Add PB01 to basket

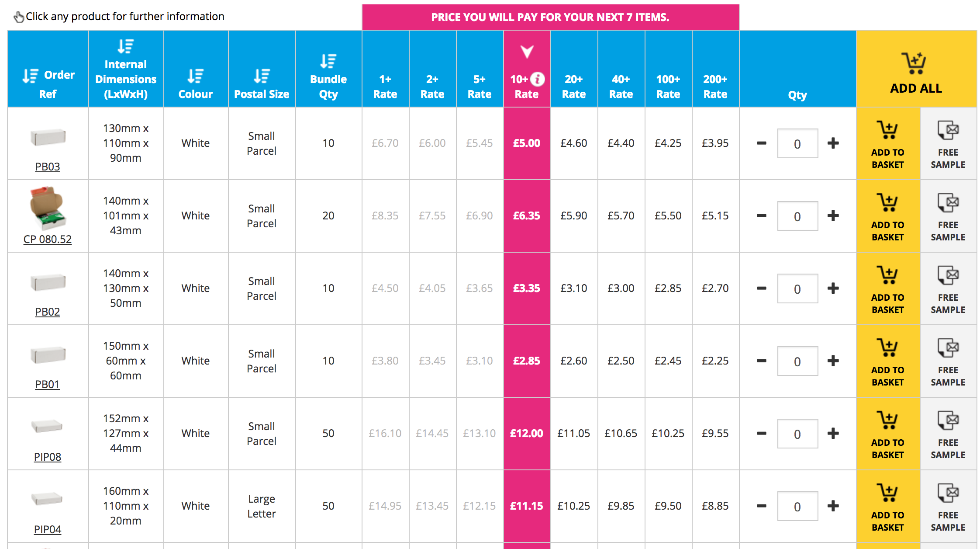(888, 361)
